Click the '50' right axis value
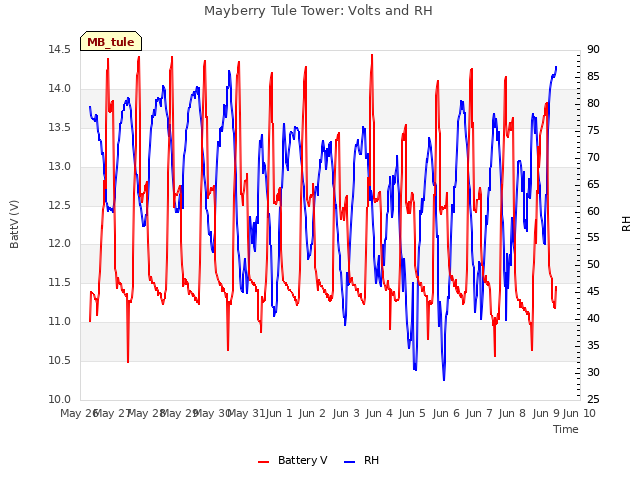 pyautogui.click(x=593, y=264)
